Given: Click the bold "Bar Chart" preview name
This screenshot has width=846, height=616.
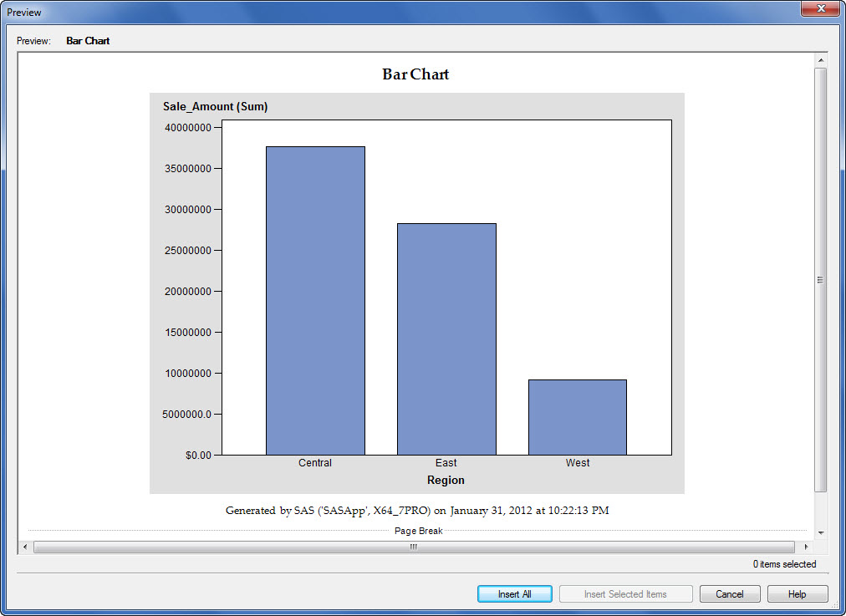Looking at the screenshot, I should tap(88, 41).
